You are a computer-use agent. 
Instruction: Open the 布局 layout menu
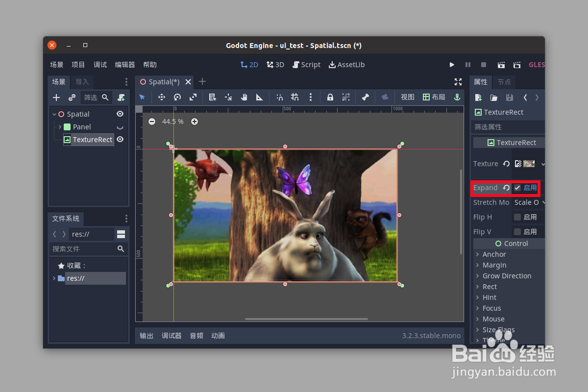pos(434,97)
